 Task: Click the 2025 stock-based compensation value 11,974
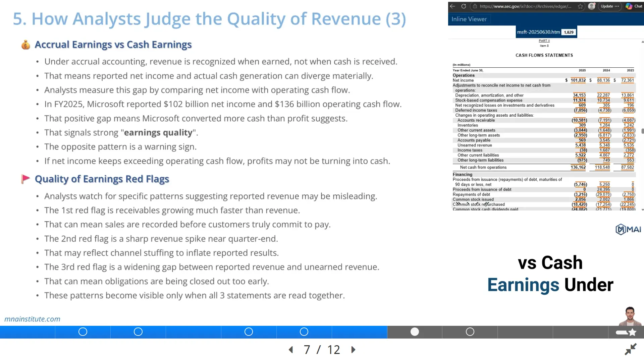[x=579, y=100]
